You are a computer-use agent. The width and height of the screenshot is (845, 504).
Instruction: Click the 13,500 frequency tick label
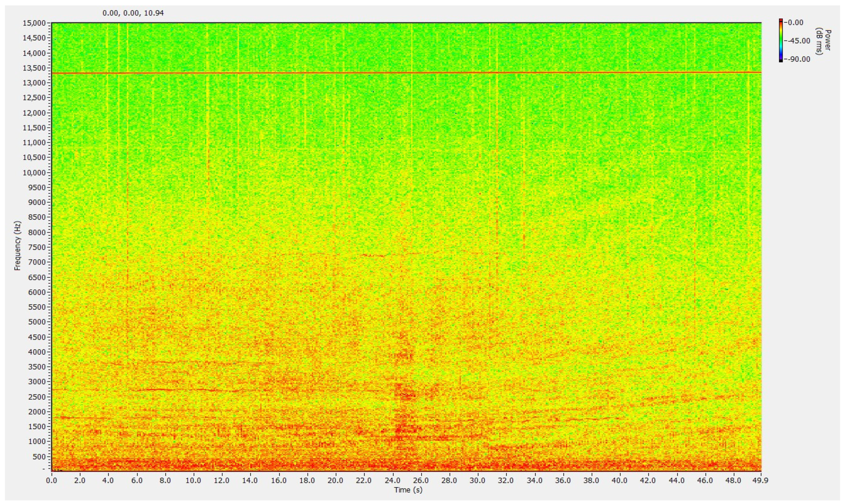tap(34, 68)
